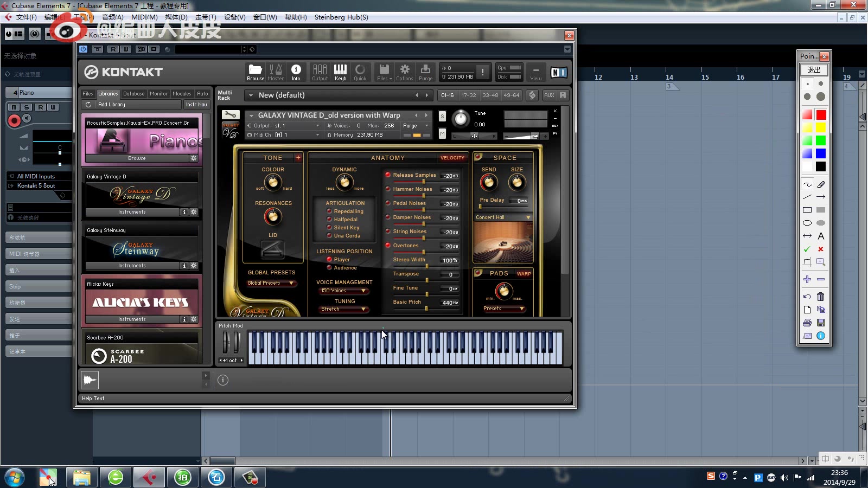The width and height of the screenshot is (868, 488).
Task: Click the undo icon in Pointofix
Action: pos(807,297)
